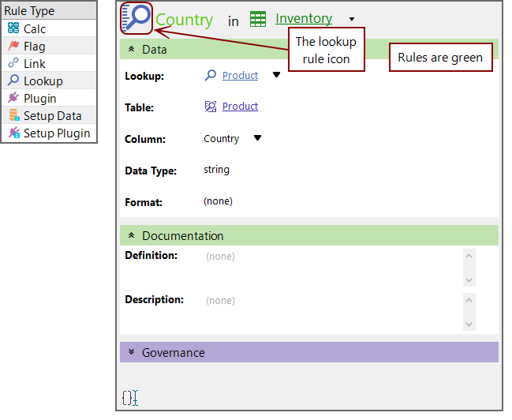Collapse the Data section
Viewport: 512px width, 420px height.
pyautogui.click(x=131, y=49)
